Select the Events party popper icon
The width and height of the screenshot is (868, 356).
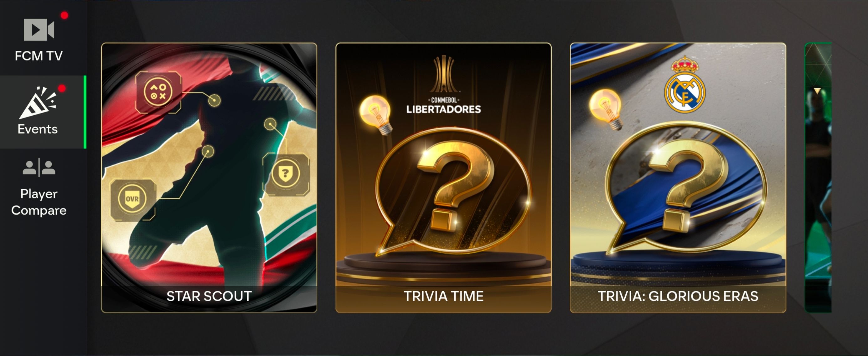click(38, 102)
